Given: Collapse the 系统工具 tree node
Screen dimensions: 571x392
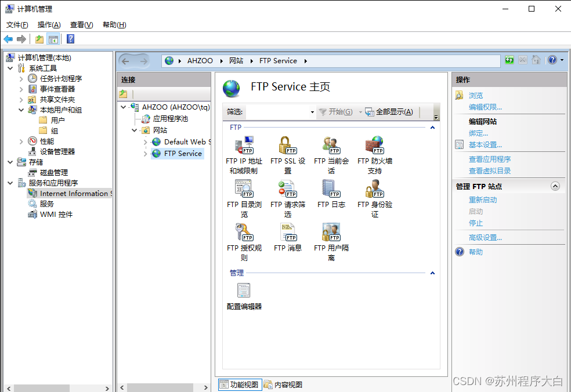Looking at the screenshot, I should pos(10,68).
